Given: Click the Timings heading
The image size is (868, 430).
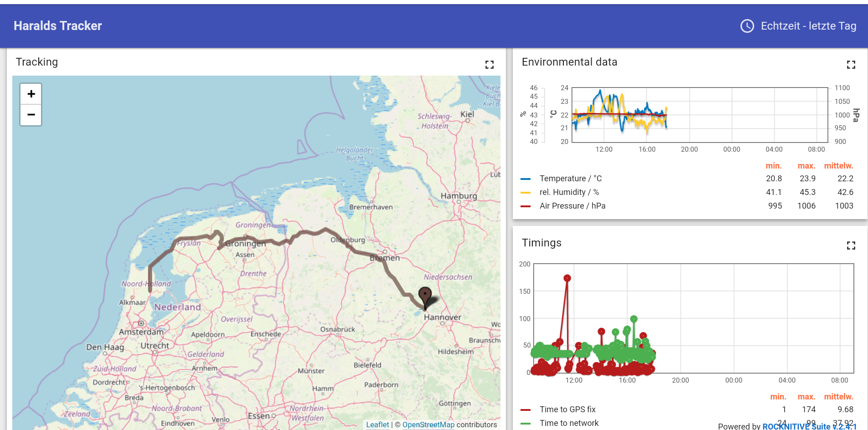Looking at the screenshot, I should 541,243.
